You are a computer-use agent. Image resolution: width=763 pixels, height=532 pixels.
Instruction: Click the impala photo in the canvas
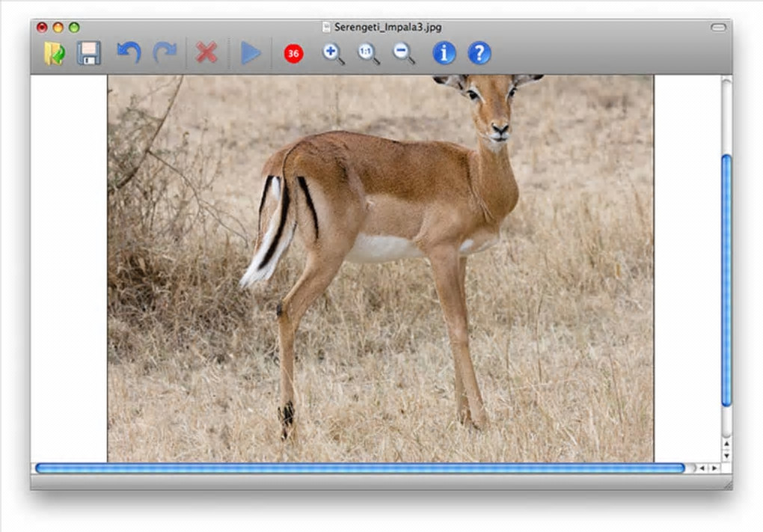click(381, 268)
